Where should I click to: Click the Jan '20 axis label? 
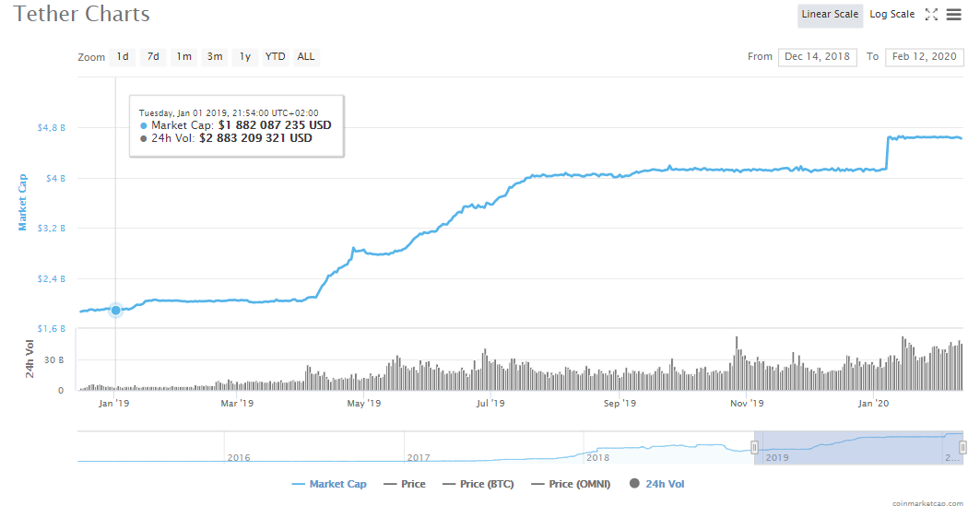pyautogui.click(x=874, y=404)
